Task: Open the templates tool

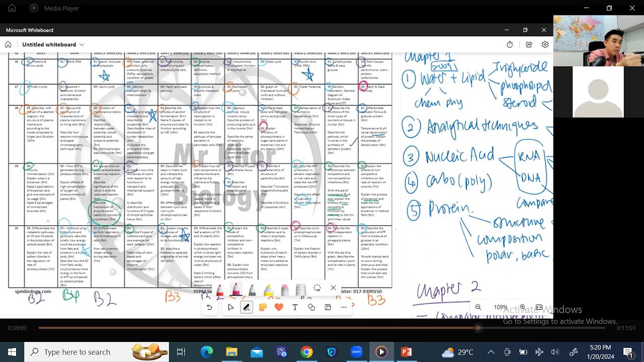Action: [328, 307]
